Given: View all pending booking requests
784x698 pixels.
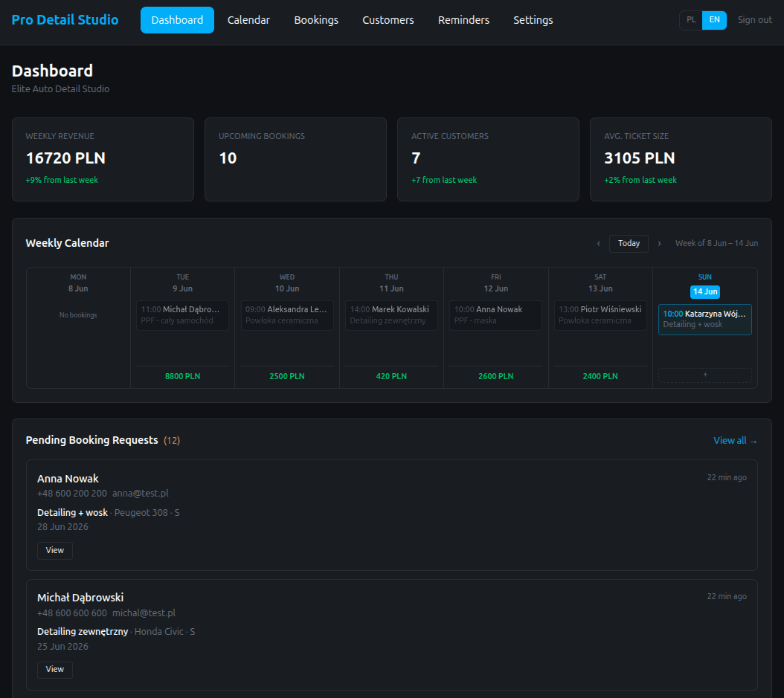Looking at the screenshot, I should point(735,441).
